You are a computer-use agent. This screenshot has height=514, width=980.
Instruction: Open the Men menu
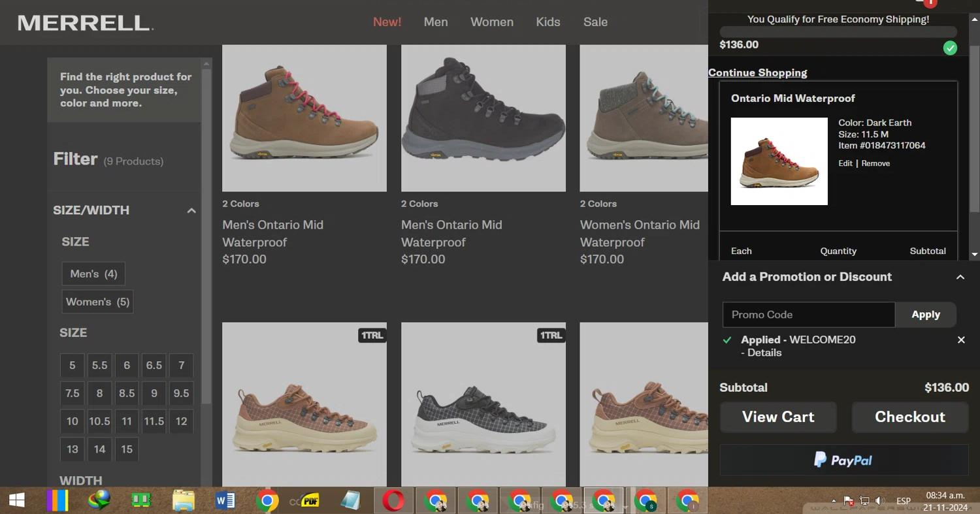point(436,22)
